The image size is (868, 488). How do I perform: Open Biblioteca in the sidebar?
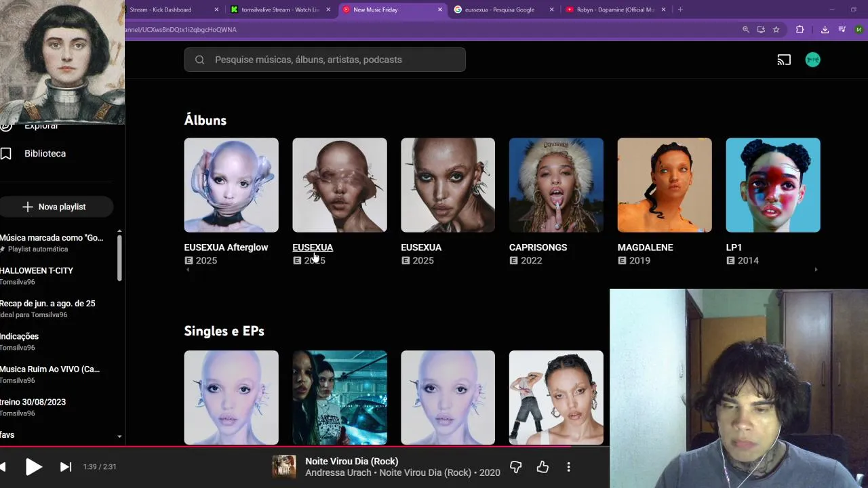tap(45, 153)
